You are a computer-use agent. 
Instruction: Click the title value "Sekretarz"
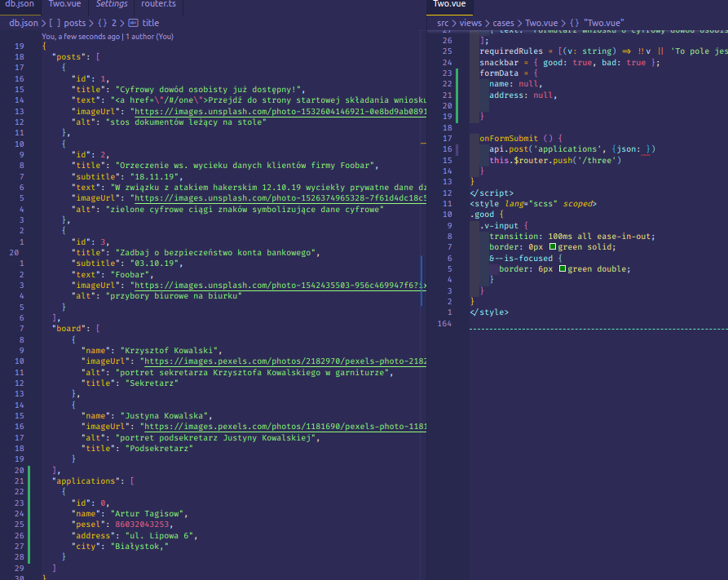[x=152, y=383]
